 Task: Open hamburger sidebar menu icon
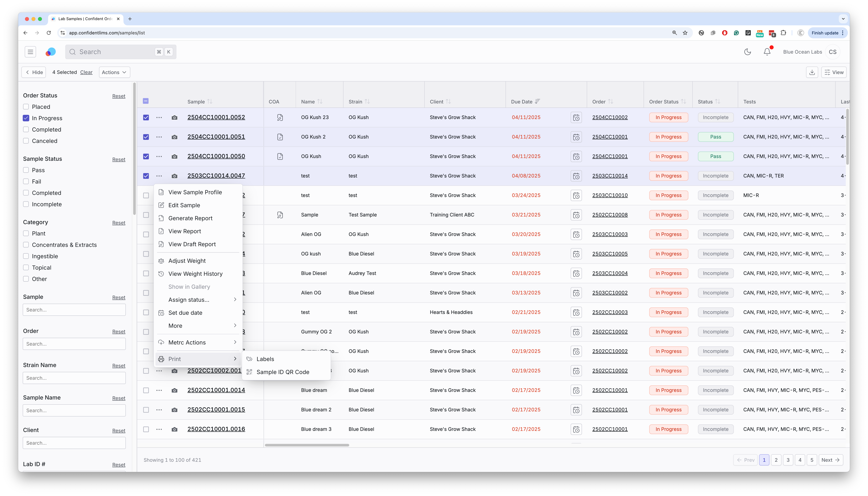[30, 52]
